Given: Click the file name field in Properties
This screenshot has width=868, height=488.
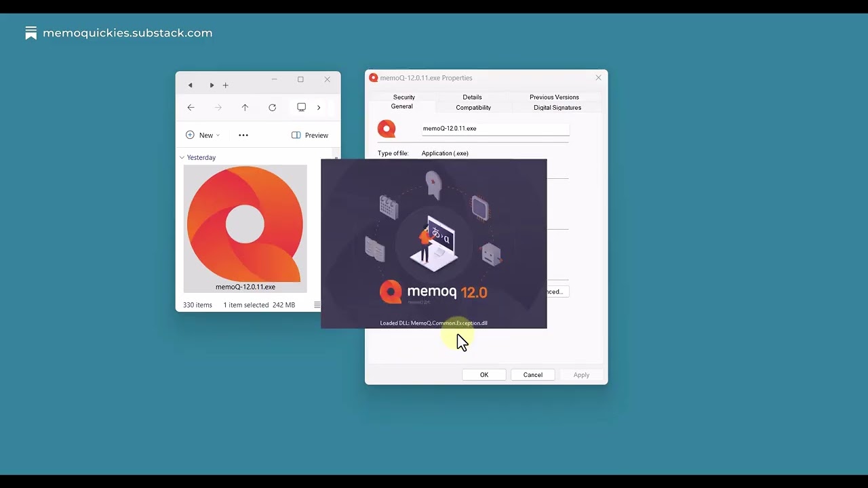Looking at the screenshot, I should point(495,128).
